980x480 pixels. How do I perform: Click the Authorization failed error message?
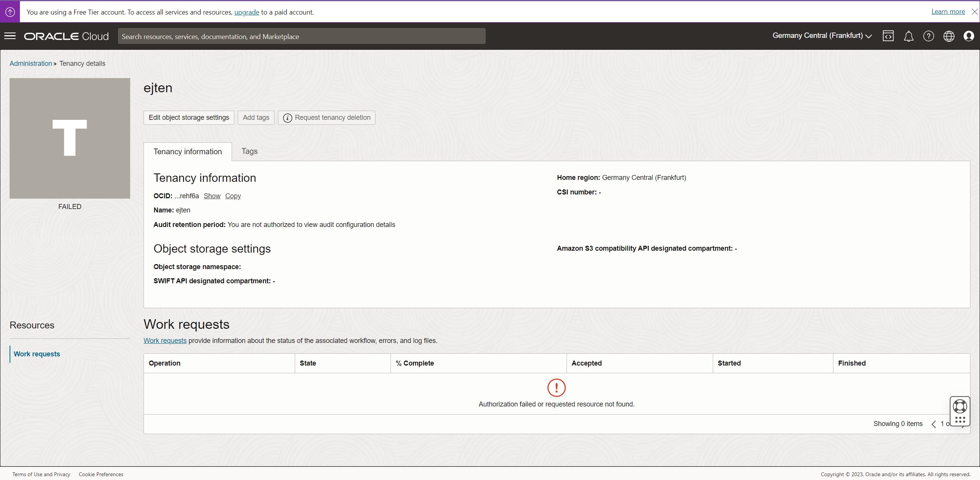(556, 404)
